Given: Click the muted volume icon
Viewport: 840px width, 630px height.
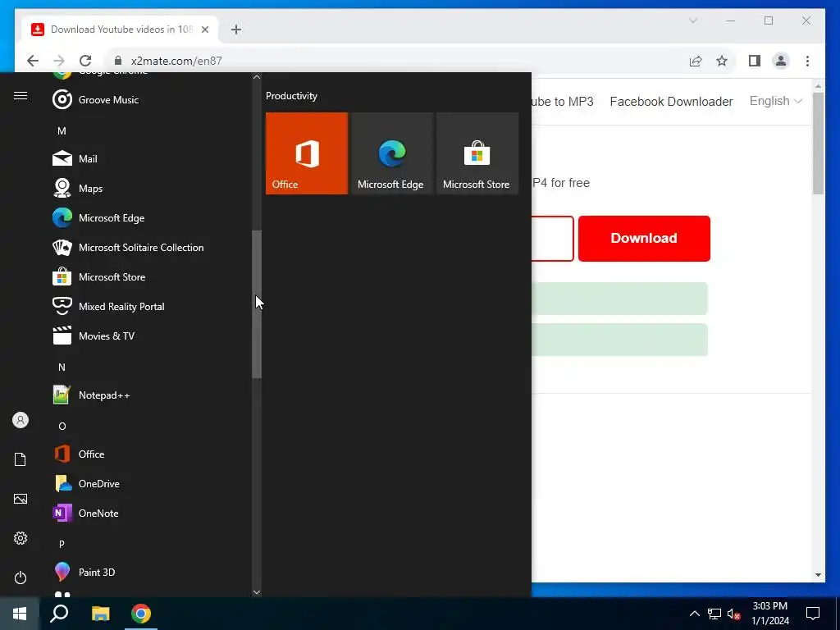Looking at the screenshot, I should click(734, 614).
